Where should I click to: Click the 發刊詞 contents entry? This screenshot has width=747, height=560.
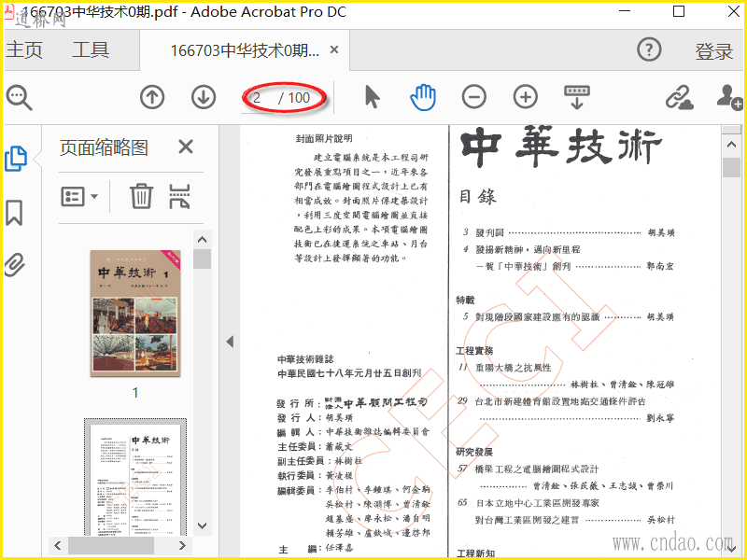tap(489, 232)
